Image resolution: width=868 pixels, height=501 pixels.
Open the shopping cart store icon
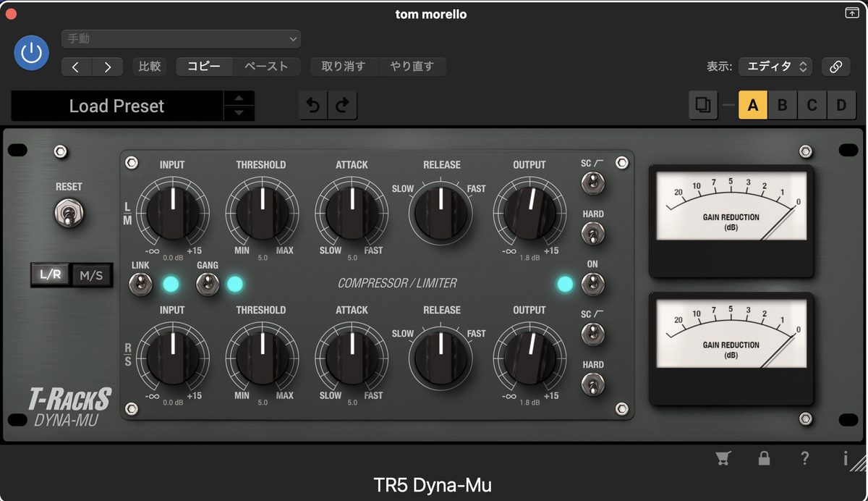coord(722,458)
